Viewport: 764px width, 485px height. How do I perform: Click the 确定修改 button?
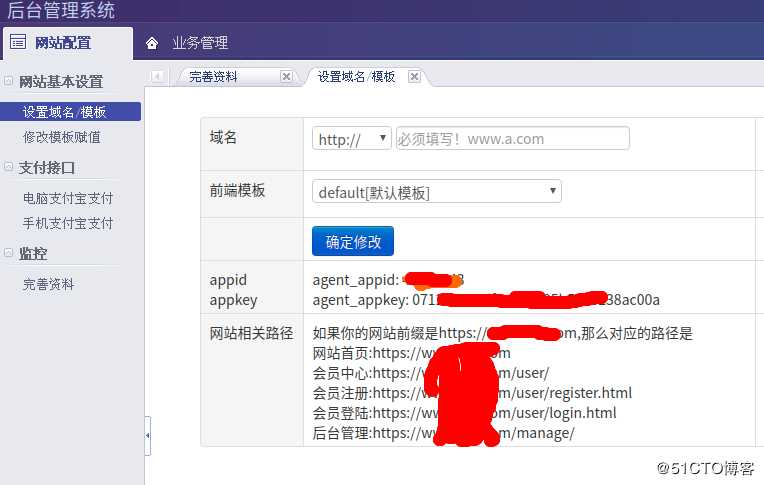click(353, 241)
